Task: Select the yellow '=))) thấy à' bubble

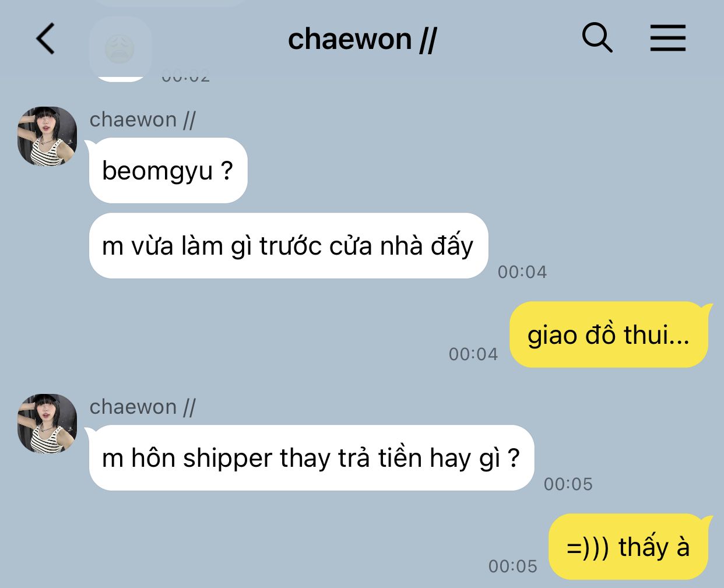Action: (628, 547)
